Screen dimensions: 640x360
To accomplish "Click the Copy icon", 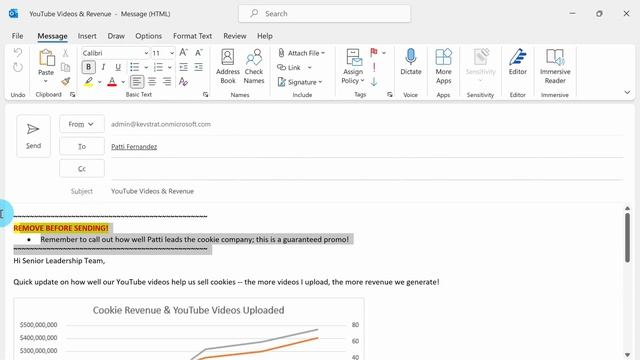I will point(65,67).
